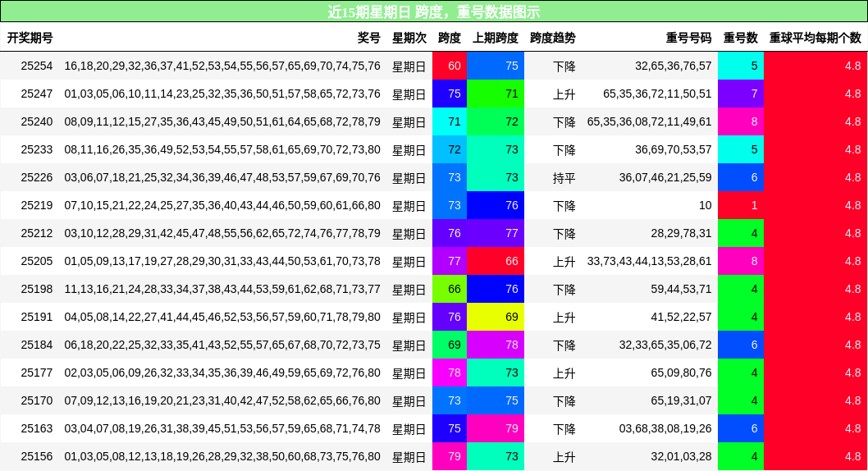Click the repeat numbers 65,09,80,76
Image resolution: width=868 pixels, height=471 pixels.
coord(682,373)
